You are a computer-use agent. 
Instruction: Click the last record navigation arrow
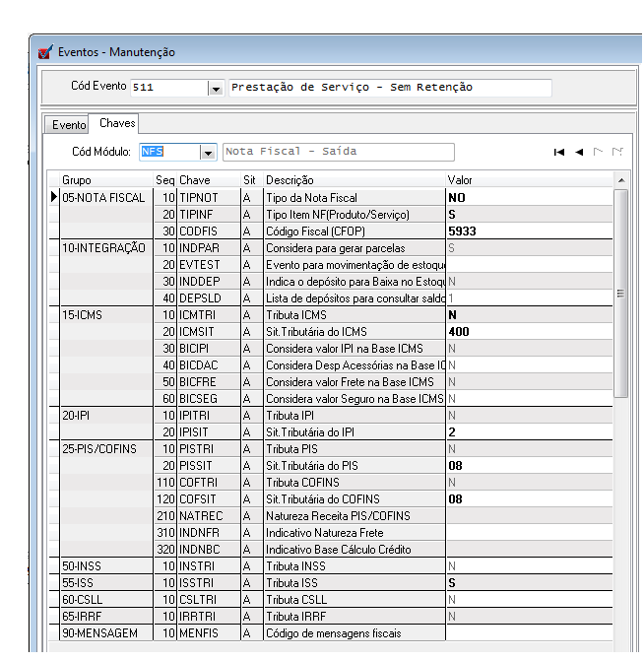[x=617, y=152]
